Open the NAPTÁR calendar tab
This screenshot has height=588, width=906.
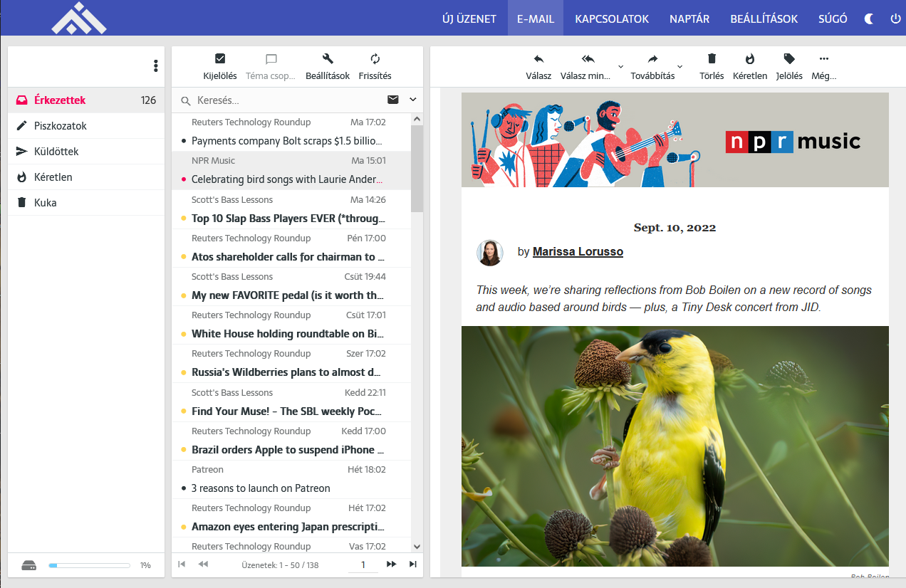coord(689,19)
